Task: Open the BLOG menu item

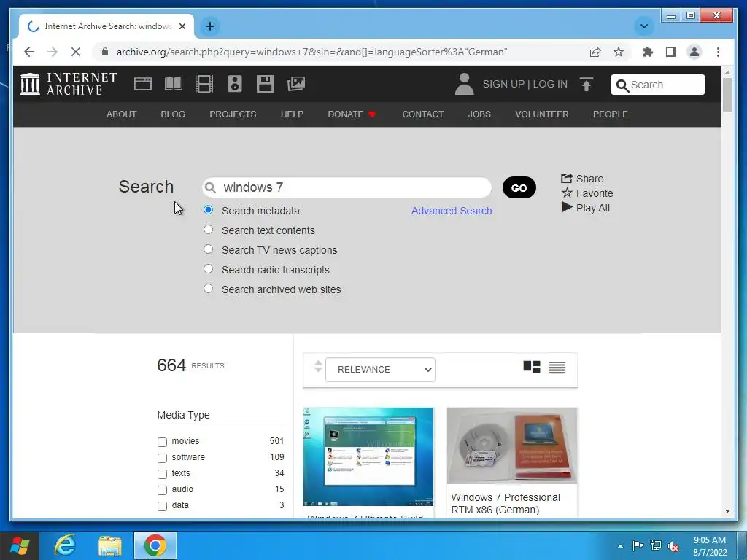Action: tap(173, 114)
